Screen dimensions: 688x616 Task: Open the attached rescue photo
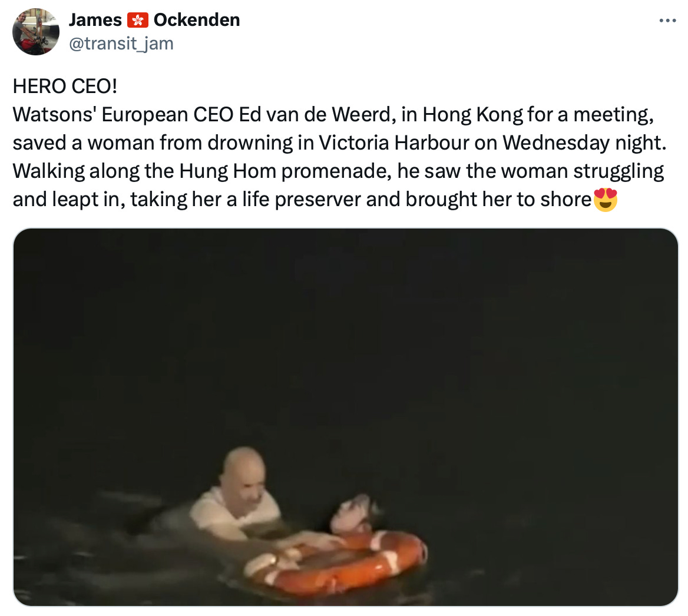pos(346,418)
